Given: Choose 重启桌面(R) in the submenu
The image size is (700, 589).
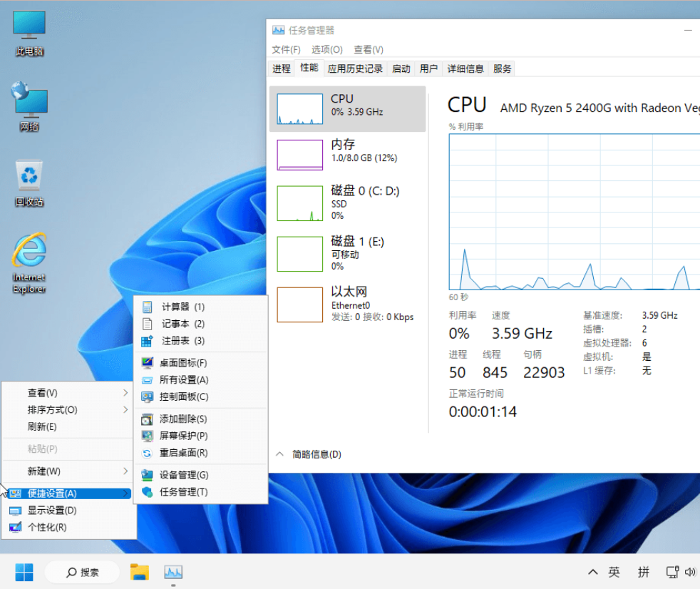Looking at the screenshot, I should coord(201,453).
